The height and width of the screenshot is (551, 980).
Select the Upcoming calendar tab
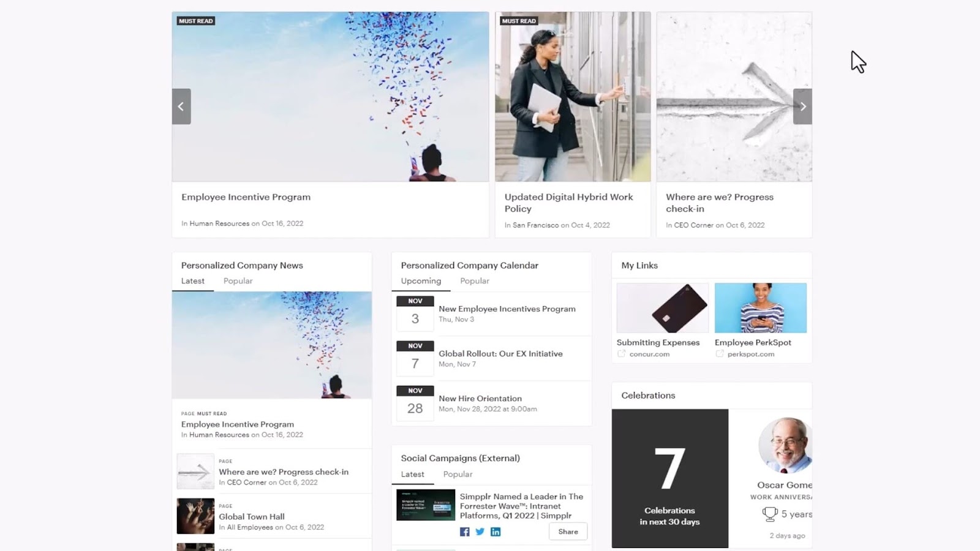coord(421,281)
